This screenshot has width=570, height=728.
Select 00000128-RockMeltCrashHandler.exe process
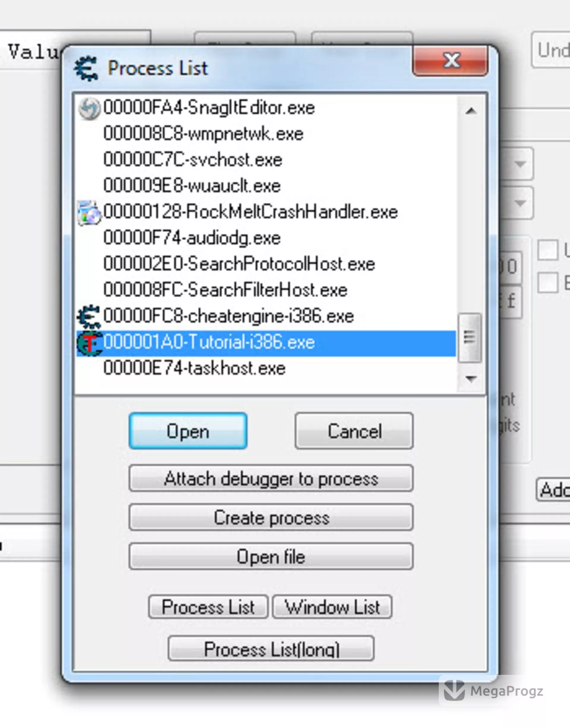pos(266,212)
